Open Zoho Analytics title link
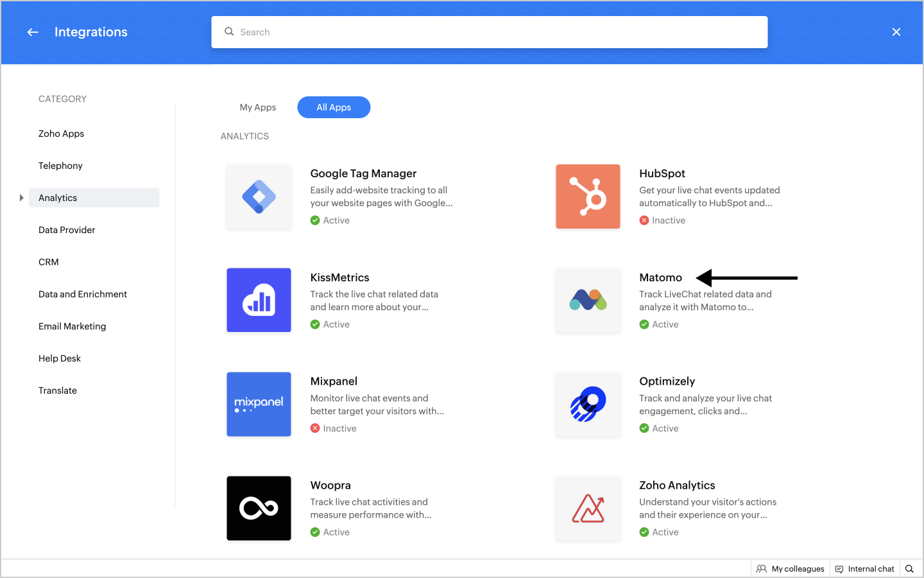 [678, 486]
